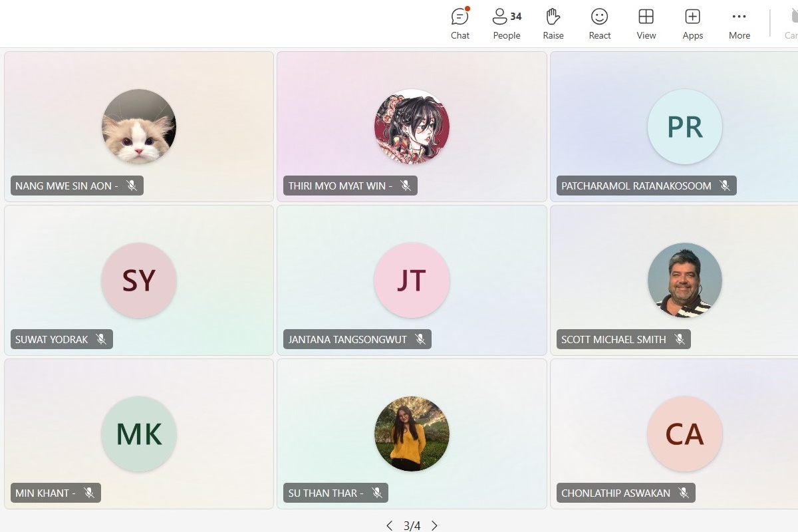Open the Chat panel
The image size is (798, 532).
[460, 24]
